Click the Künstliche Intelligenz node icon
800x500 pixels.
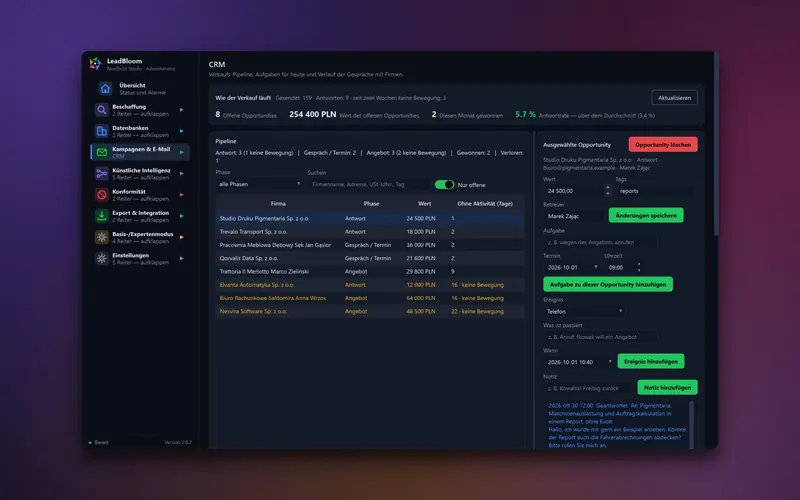click(102, 173)
